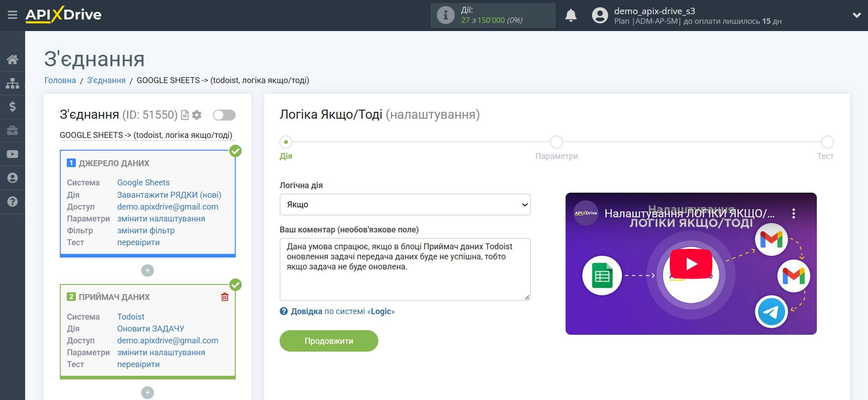The height and width of the screenshot is (400, 868).
Task: Click the ApiXDrive channel avatar on video
Action: point(586,213)
